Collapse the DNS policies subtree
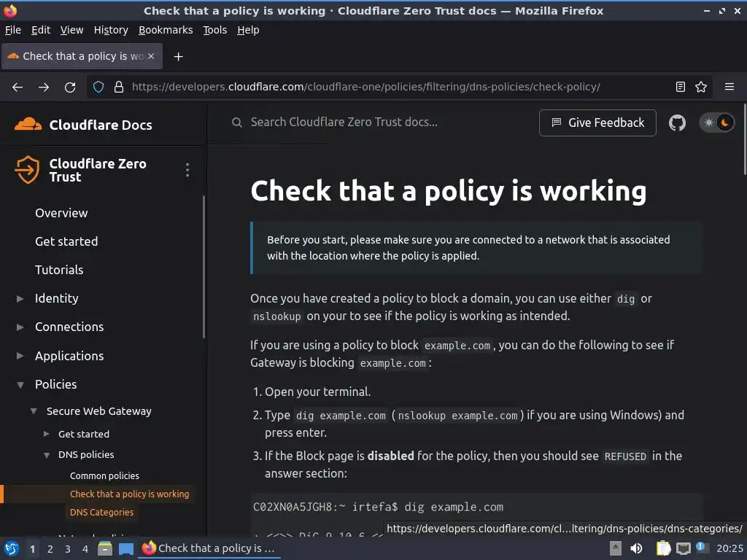Screen dimensions: 747x560 (x=46, y=455)
